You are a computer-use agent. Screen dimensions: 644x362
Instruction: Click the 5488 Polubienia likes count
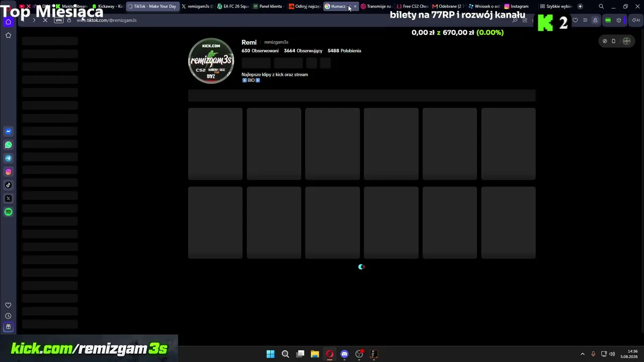click(x=344, y=51)
